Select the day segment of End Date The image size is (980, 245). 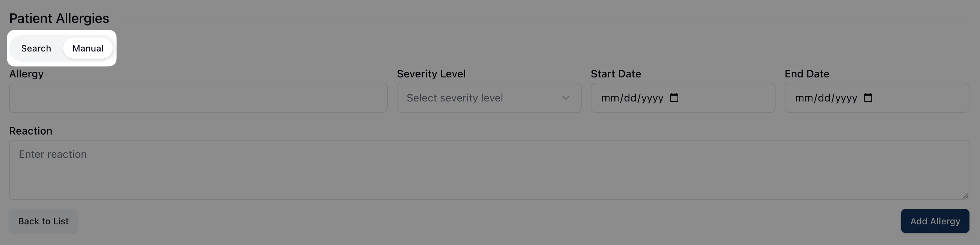824,98
